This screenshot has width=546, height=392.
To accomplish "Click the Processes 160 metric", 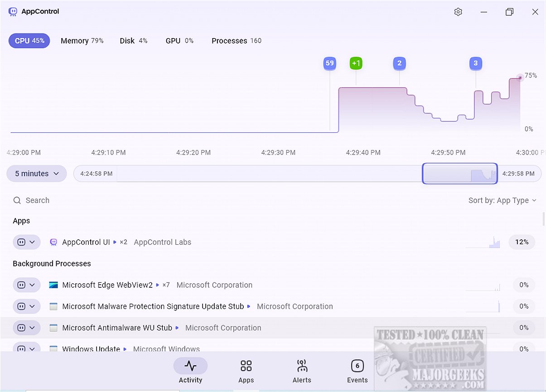I will (x=236, y=41).
